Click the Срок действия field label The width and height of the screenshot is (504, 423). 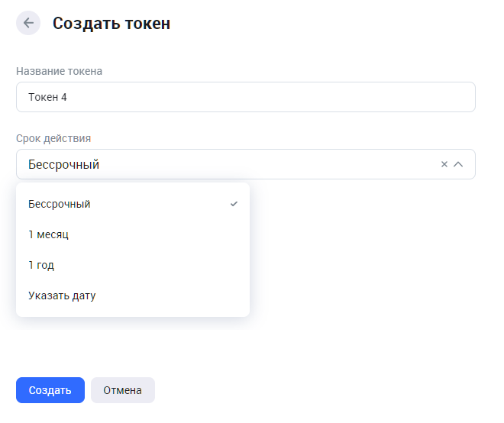[53, 138]
